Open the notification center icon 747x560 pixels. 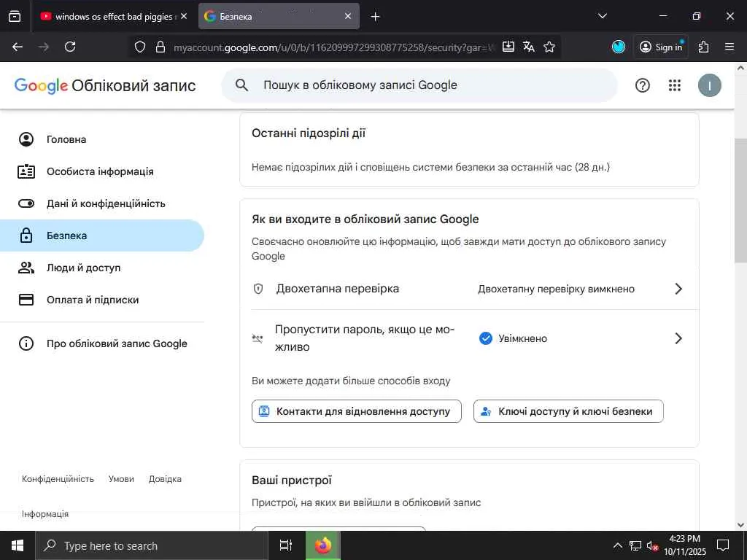[x=723, y=545]
